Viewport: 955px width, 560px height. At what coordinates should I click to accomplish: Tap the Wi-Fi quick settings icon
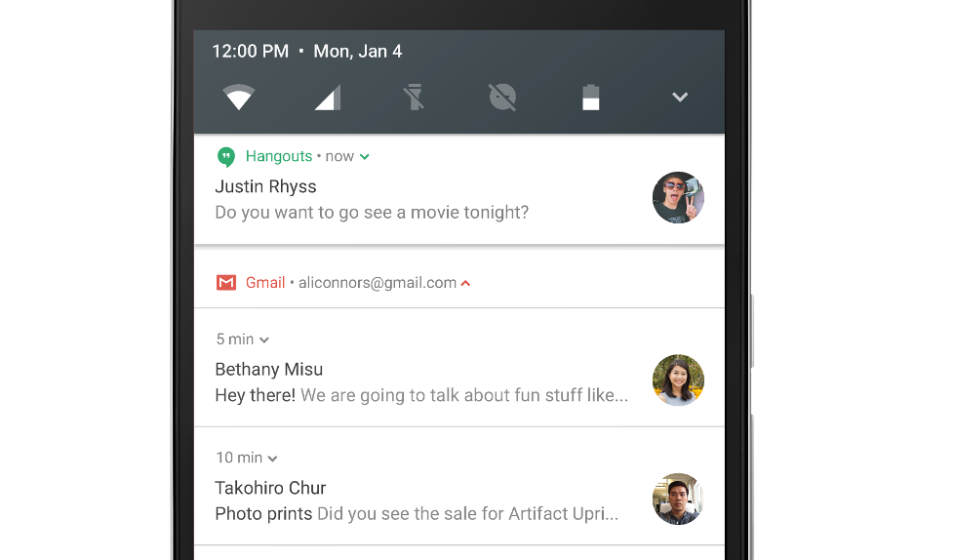pyautogui.click(x=239, y=98)
